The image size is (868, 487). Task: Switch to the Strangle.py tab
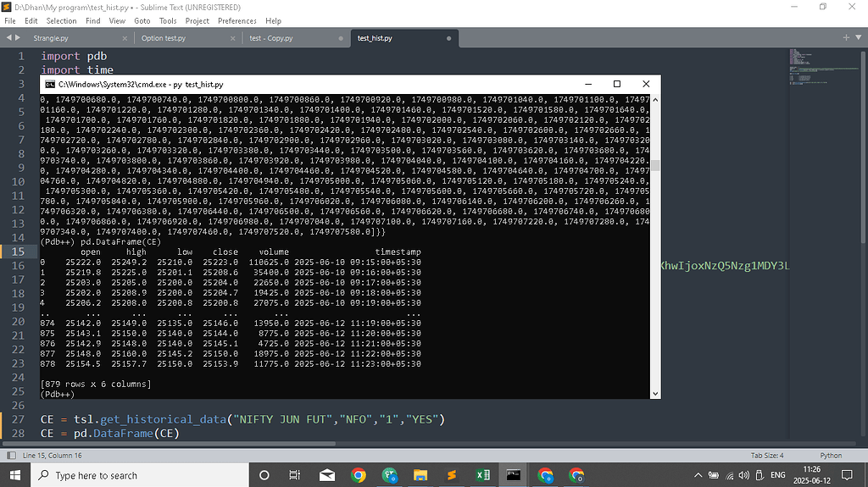[x=51, y=38]
